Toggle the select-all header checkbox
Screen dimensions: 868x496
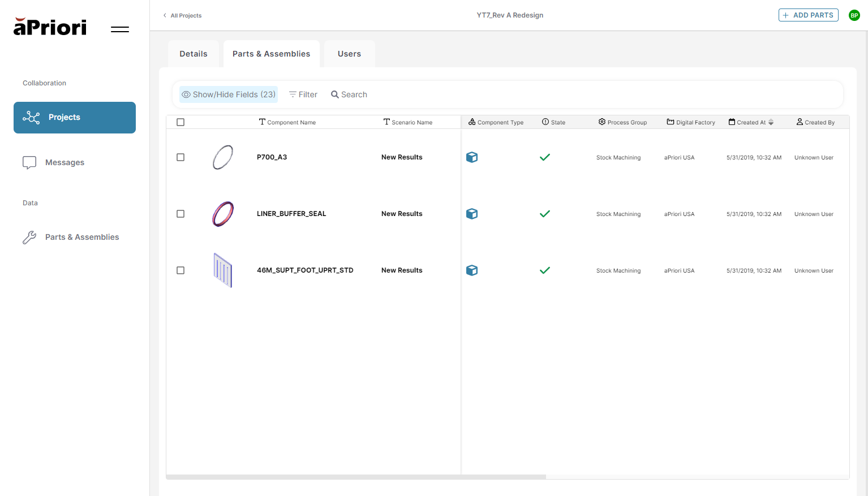tap(181, 122)
